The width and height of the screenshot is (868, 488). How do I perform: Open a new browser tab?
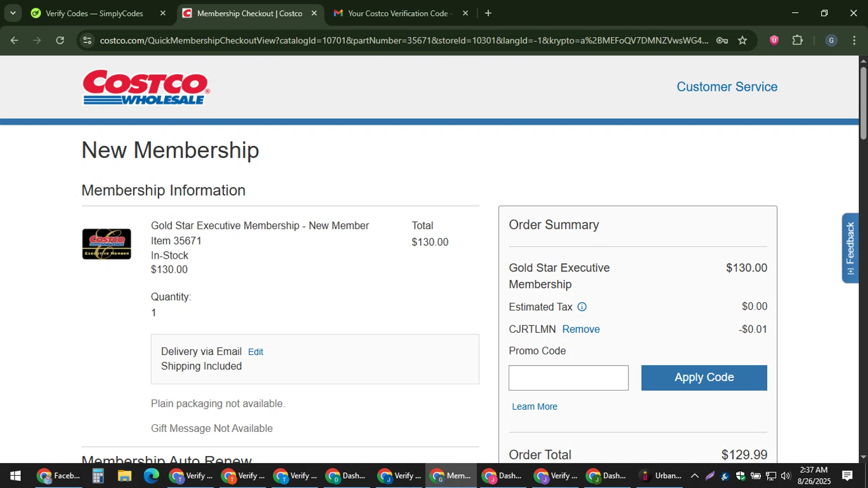(x=488, y=13)
